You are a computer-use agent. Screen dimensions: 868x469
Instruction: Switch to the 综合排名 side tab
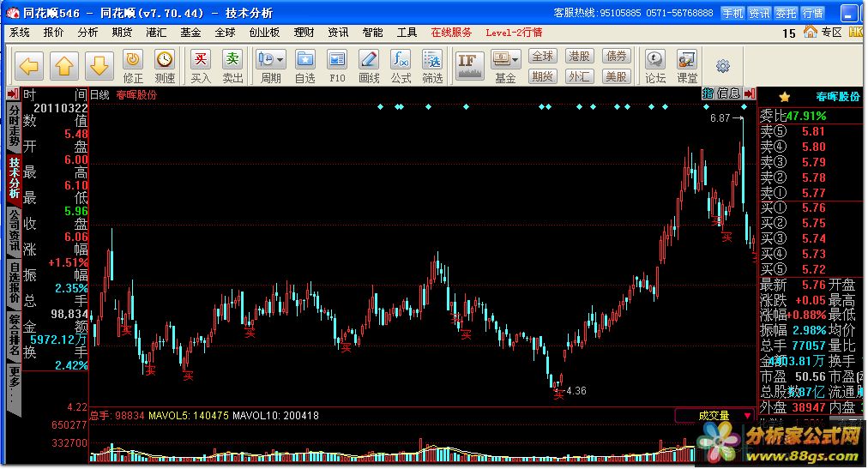click(x=15, y=336)
